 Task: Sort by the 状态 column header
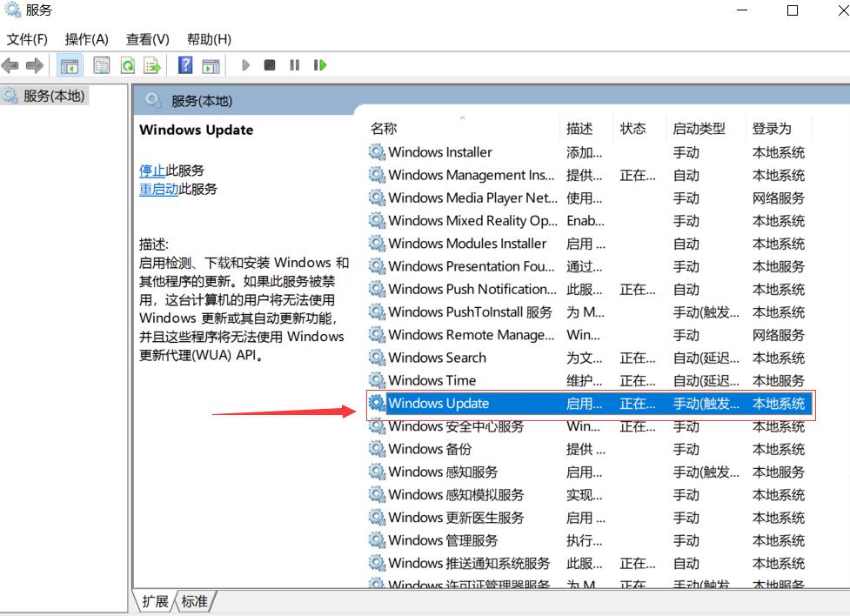pyautogui.click(x=632, y=129)
